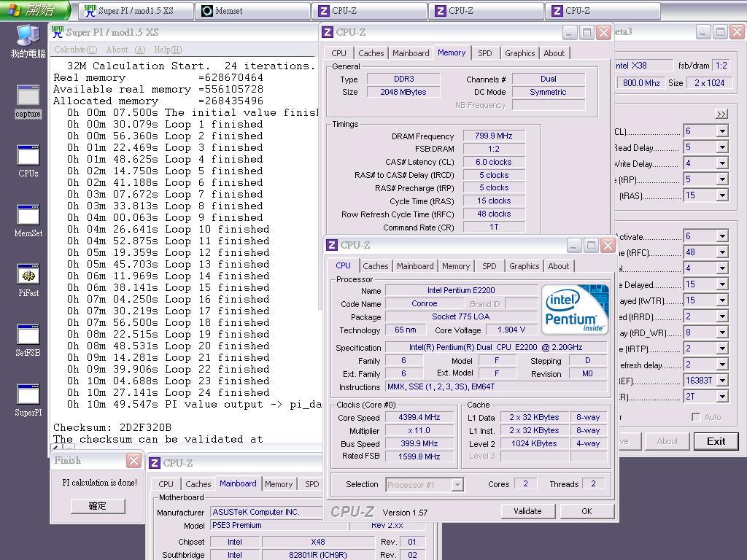
Task: Click the About button in MemSet
Action: [x=667, y=441]
